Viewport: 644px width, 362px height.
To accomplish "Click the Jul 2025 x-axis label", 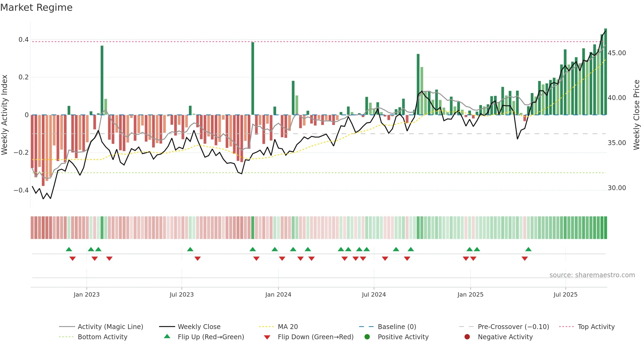I will pyautogui.click(x=565, y=294).
